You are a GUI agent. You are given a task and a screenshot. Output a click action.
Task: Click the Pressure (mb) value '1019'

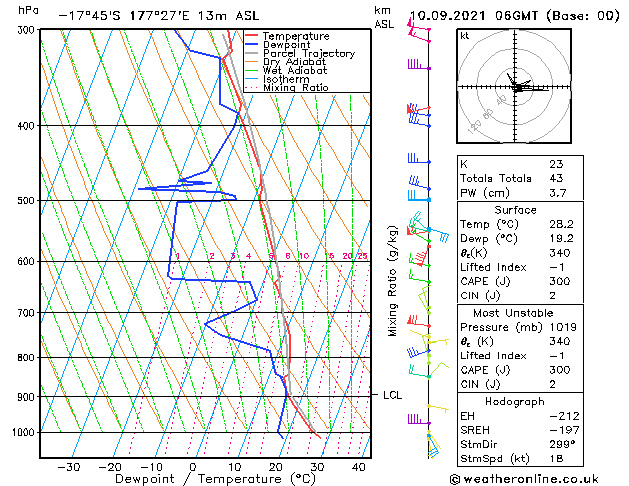(563, 327)
